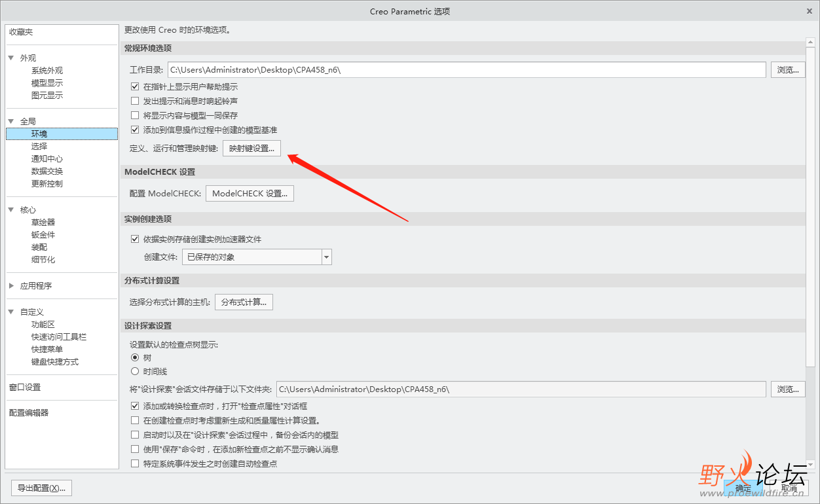Select the 树 radio button
Image resolution: width=820 pixels, height=504 pixels.
coord(135,357)
